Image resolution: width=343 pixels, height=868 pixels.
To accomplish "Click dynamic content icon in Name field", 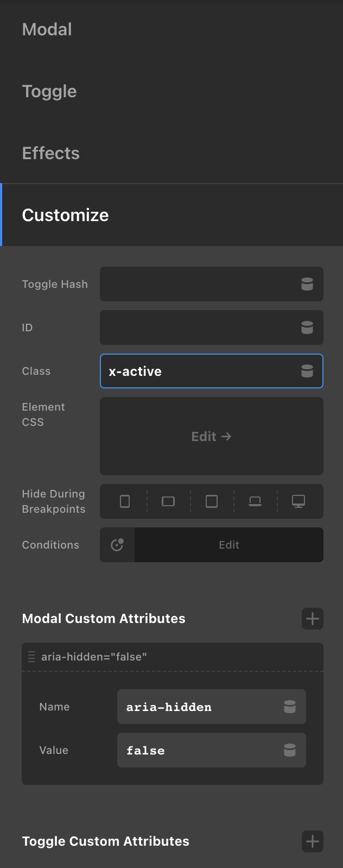I will pos(290,707).
